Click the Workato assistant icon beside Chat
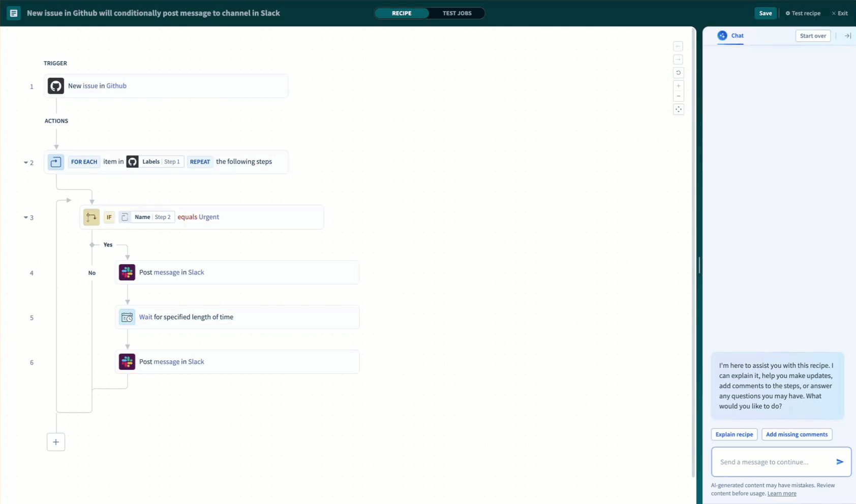This screenshot has width=856, height=504. coord(722,36)
